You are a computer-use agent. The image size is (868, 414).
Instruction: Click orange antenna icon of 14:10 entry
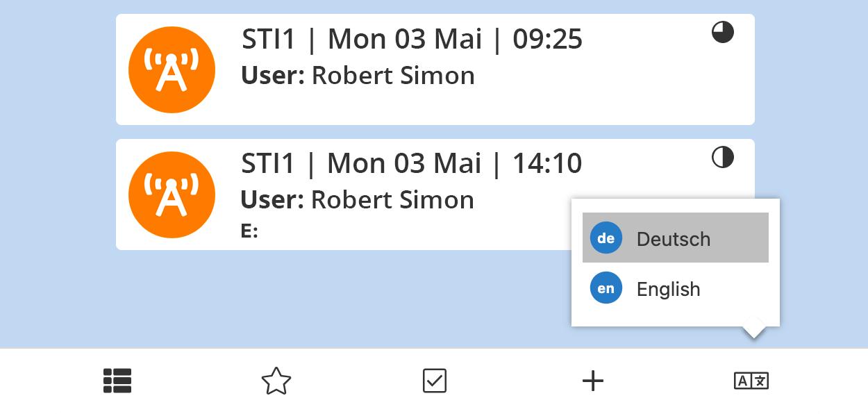point(172,194)
